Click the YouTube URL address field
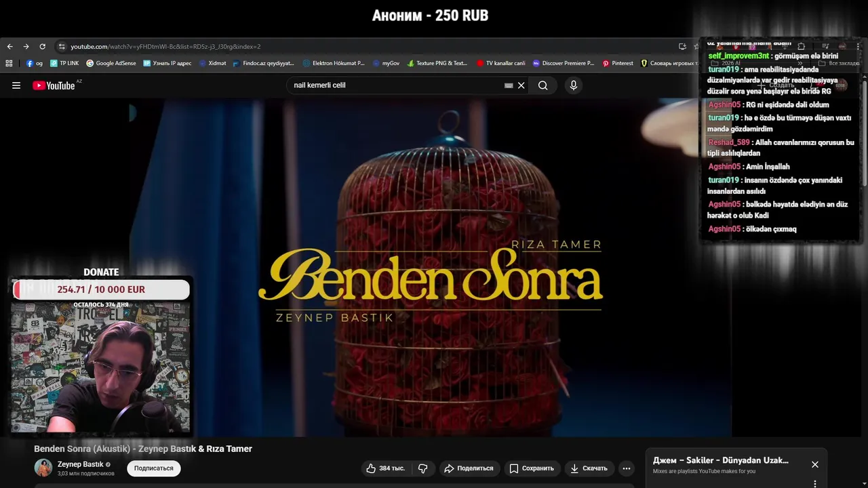The height and width of the screenshot is (488, 868). (165, 47)
